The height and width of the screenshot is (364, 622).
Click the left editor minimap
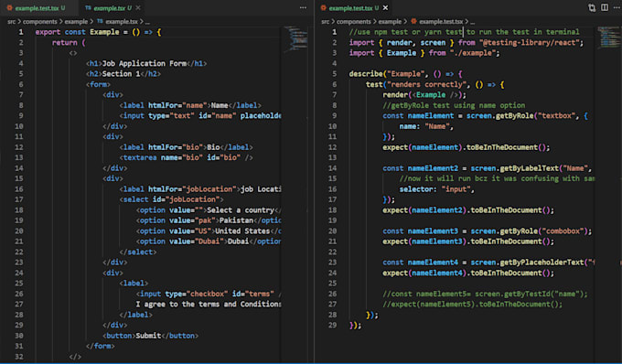point(295,38)
